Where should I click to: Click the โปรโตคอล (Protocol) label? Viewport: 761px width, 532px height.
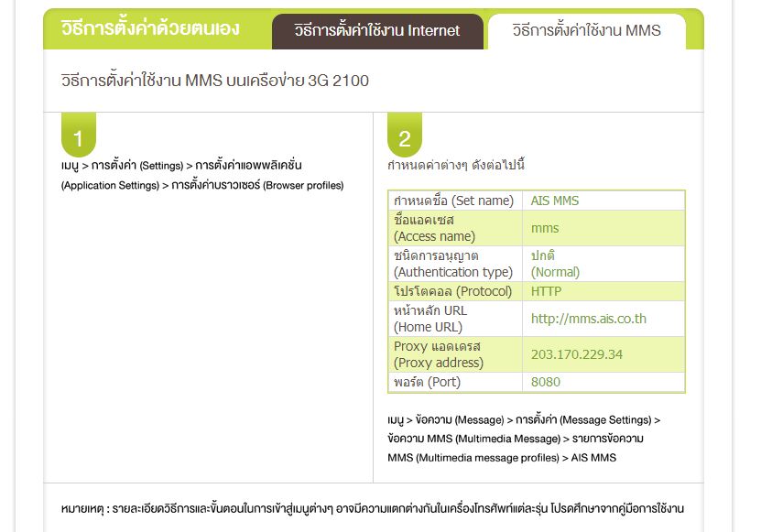click(x=452, y=291)
